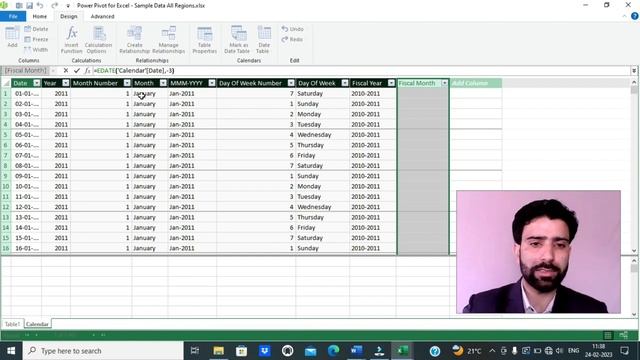Open Excel from the taskbar
The height and width of the screenshot is (360, 640).
point(402,351)
